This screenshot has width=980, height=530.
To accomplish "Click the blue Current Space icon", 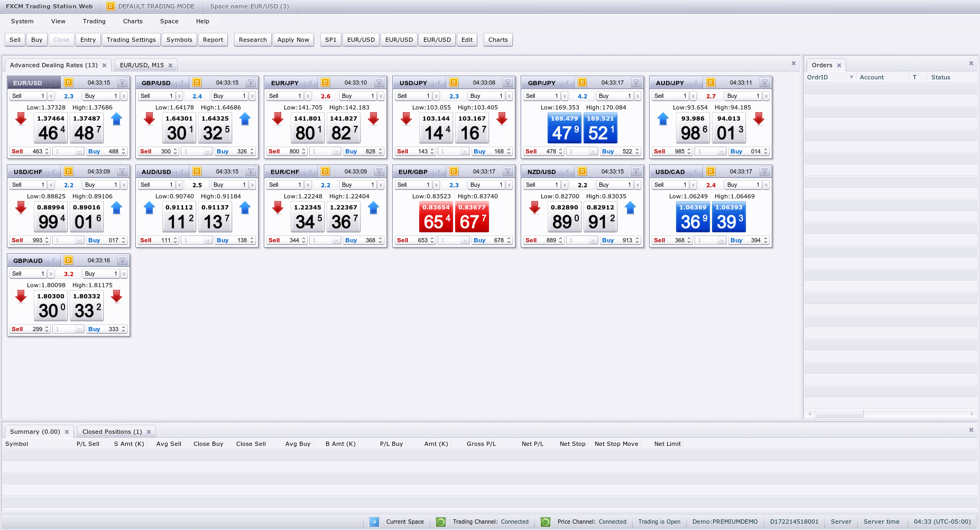I will (374, 522).
